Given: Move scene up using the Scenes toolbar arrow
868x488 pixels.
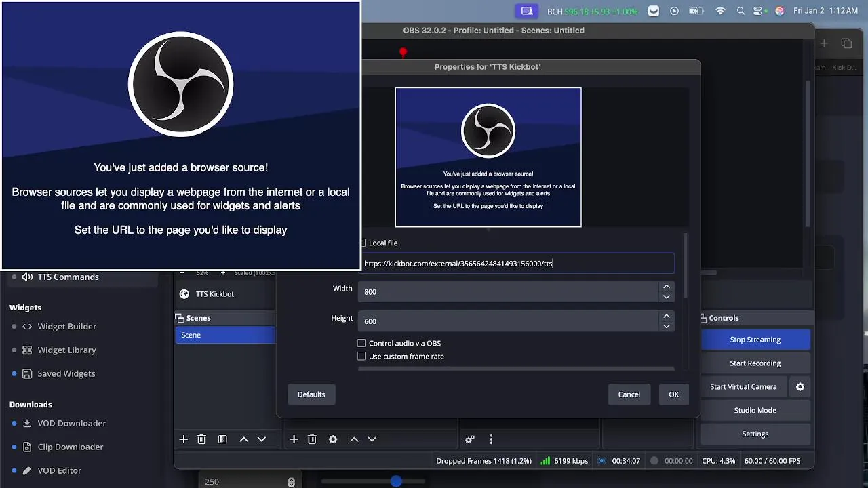Looking at the screenshot, I should [243, 439].
